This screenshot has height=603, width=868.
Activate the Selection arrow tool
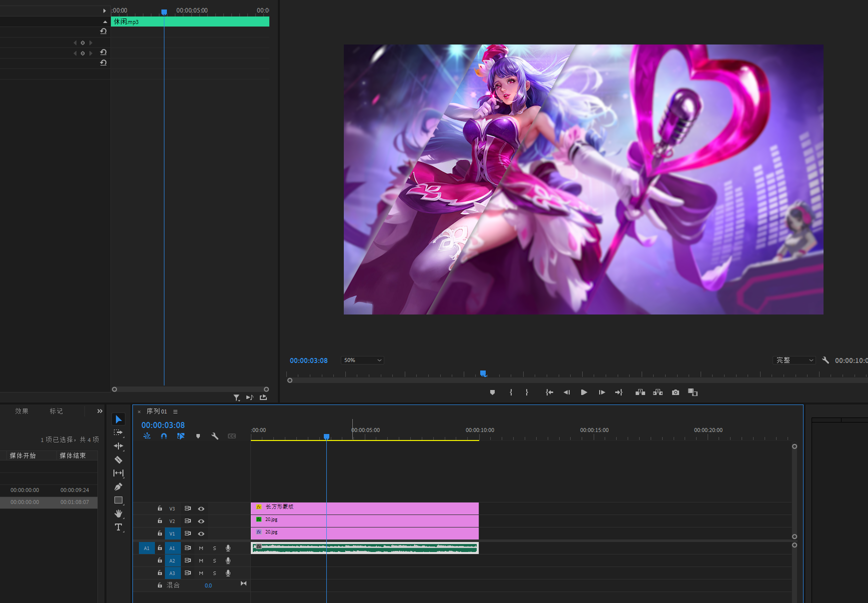tap(118, 419)
